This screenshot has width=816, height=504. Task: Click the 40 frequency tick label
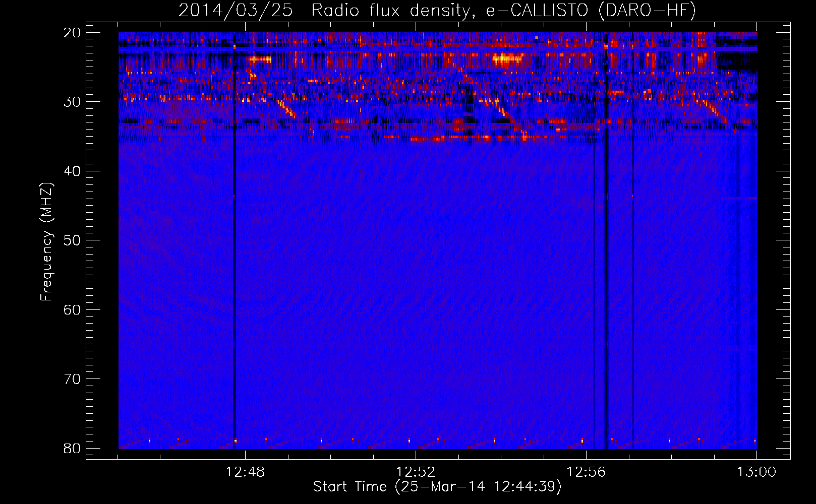[72, 171]
